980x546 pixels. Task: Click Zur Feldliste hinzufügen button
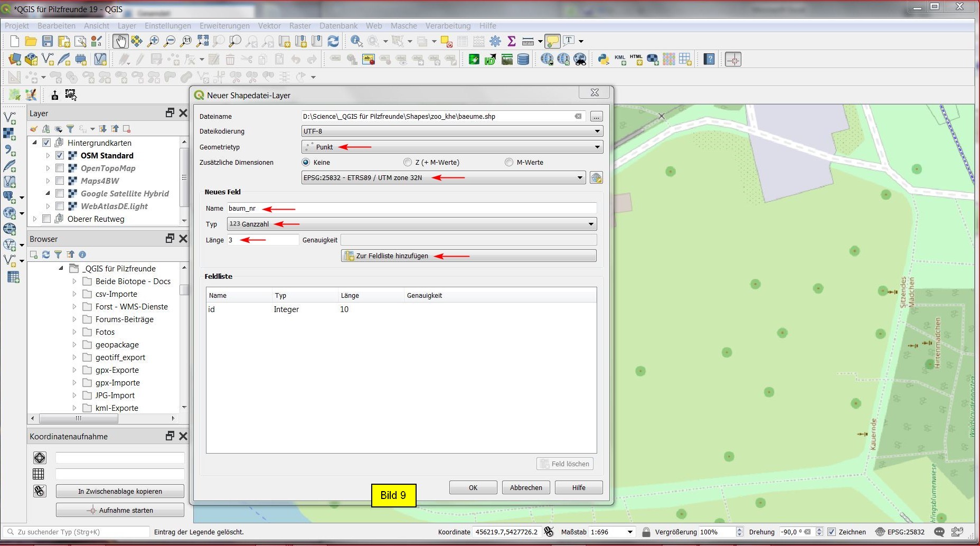(x=469, y=256)
